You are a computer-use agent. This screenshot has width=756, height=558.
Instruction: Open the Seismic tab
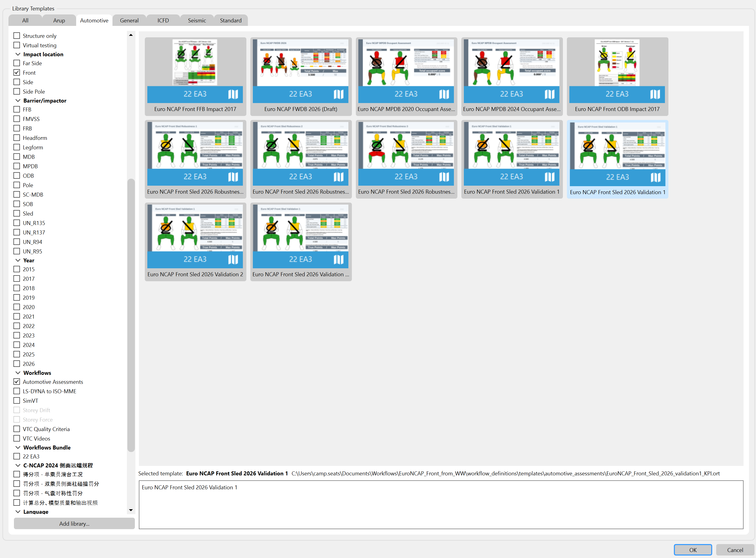click(197, 20)
